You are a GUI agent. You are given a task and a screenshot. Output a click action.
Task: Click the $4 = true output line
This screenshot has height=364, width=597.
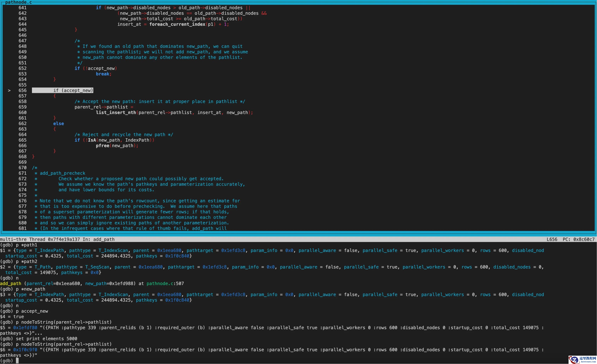pyautogui.click(x=12, y=317)
